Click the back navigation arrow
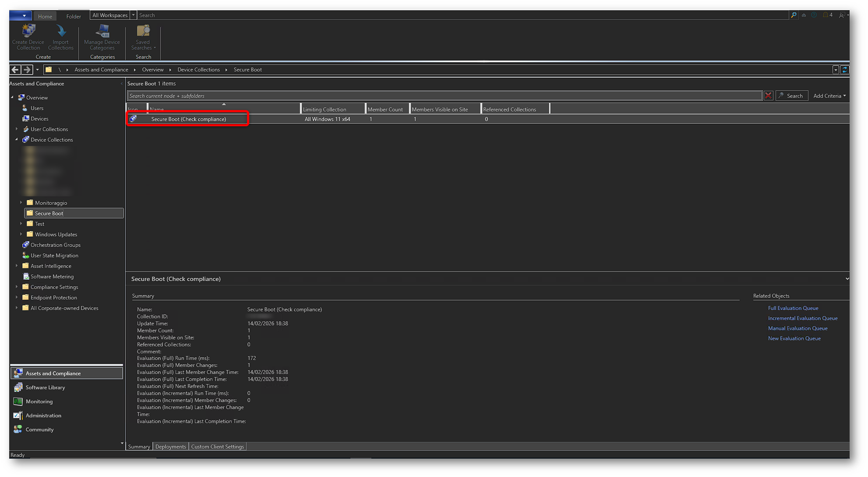Image resolution: width=868 pixels, height=477 pixels. [15, 70]
